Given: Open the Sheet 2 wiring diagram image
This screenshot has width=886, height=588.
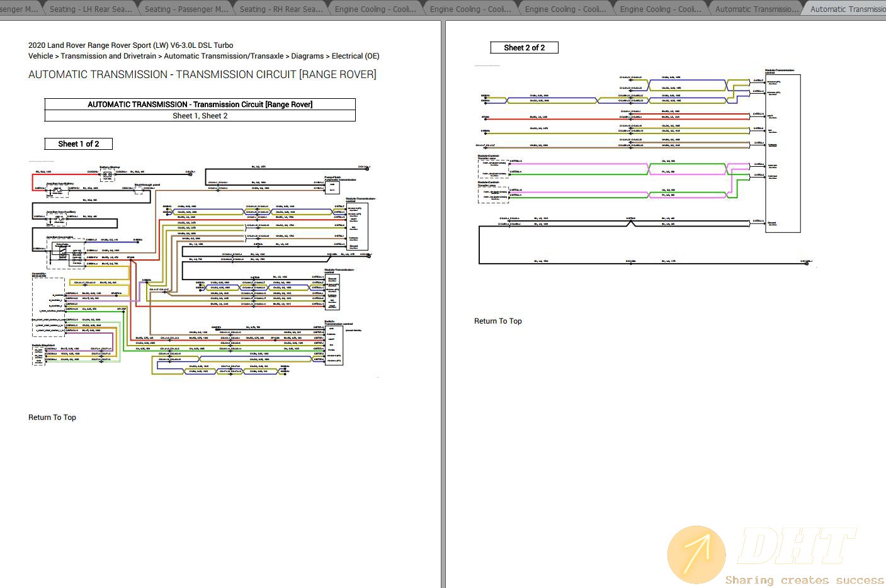Looking at the screenshot, I should click(645, 167).
